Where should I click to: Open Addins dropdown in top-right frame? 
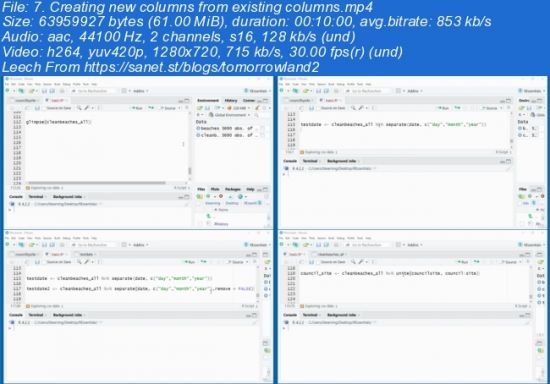[415, 91]
